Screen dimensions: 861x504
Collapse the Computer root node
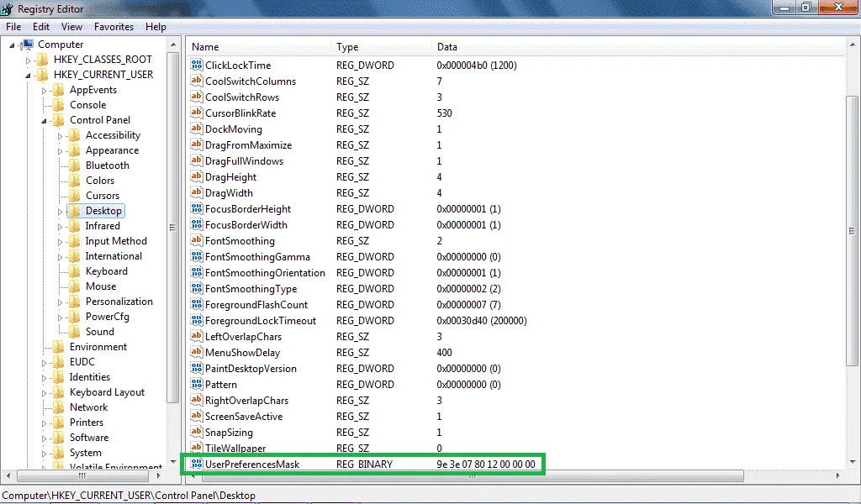tap(12, 45)
